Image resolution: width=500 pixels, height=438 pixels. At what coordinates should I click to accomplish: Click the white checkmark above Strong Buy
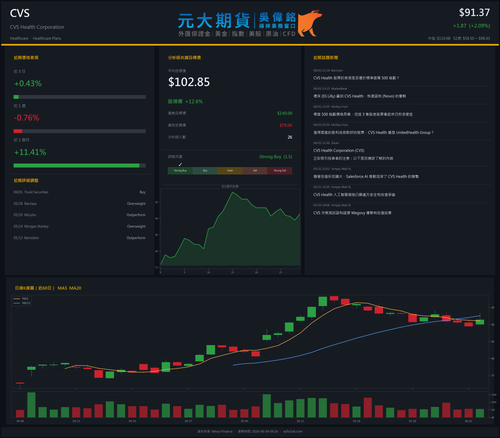tap(180, 164)
